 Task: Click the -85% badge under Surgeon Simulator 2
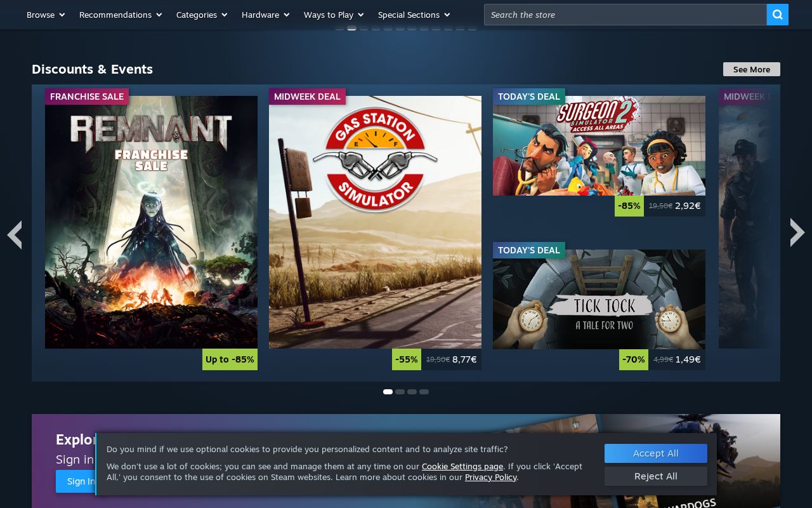point(629,206)
